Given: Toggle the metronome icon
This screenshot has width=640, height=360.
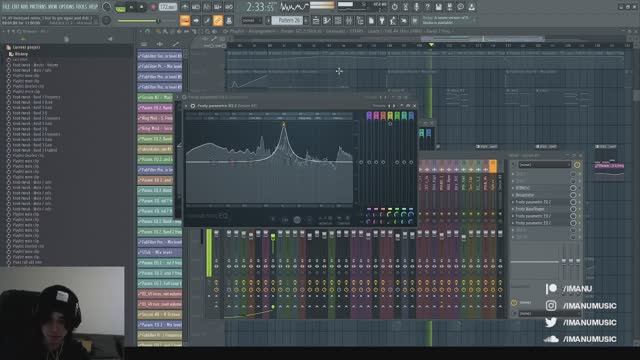Looking at the screenshot, I should (185, 7).
